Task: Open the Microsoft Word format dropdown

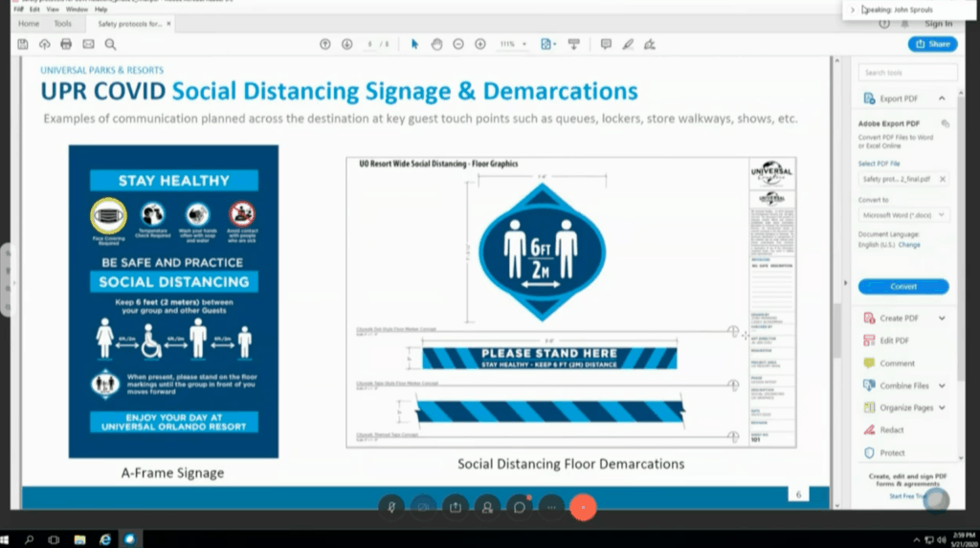Action: (903, 215)
